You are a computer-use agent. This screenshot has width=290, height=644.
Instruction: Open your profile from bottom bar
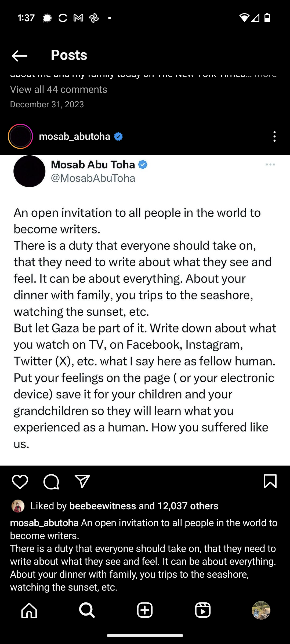click(261, 610)
